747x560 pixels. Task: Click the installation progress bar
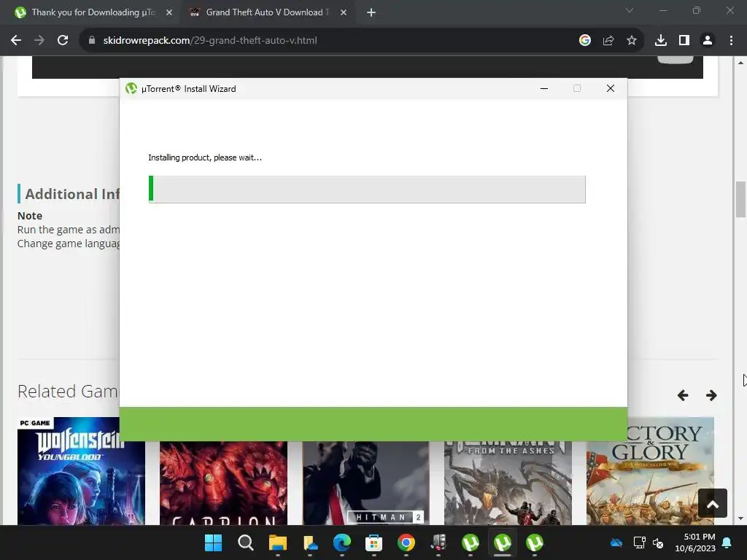pos(367,190)
